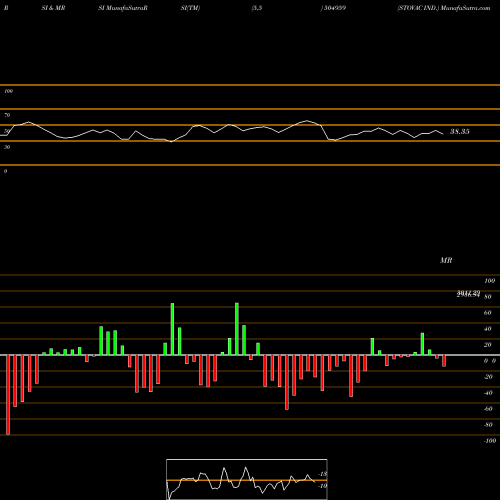The width and height of the screenshot is (500, 500).
Task: Click the mini chart's -19 label
Action: (323, 486)
